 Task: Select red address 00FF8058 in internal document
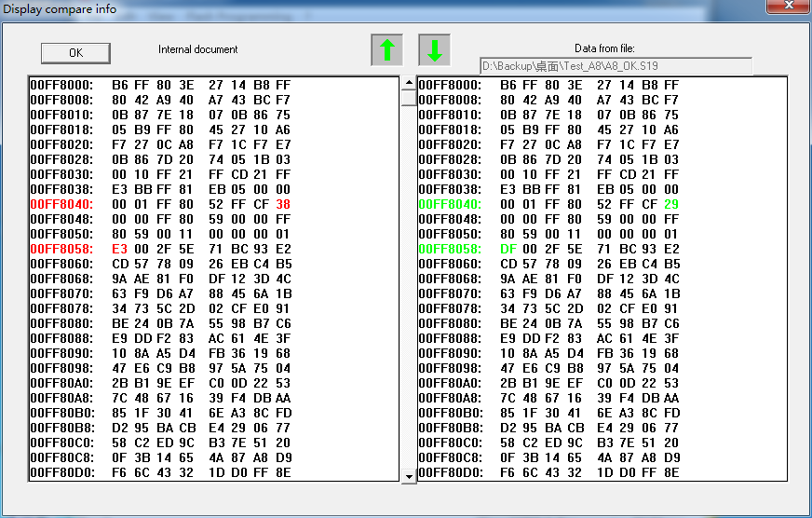click(61, 249)
